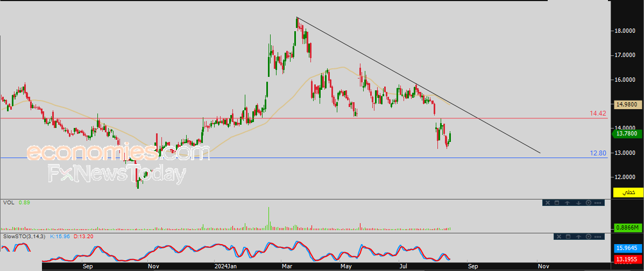Move the VOL panel up
Viewport: 644px width, 271px height.
coord(567,202)
